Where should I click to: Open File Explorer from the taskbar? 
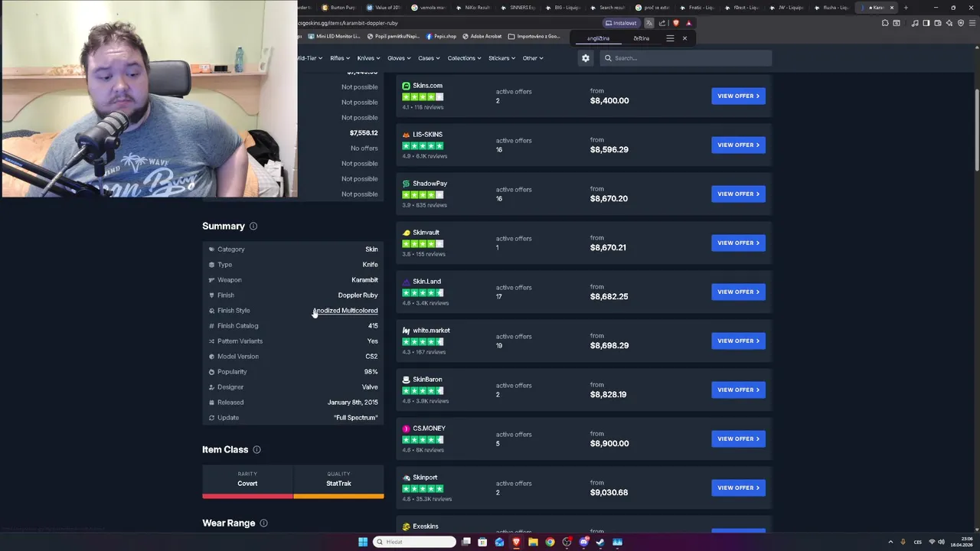533,542
